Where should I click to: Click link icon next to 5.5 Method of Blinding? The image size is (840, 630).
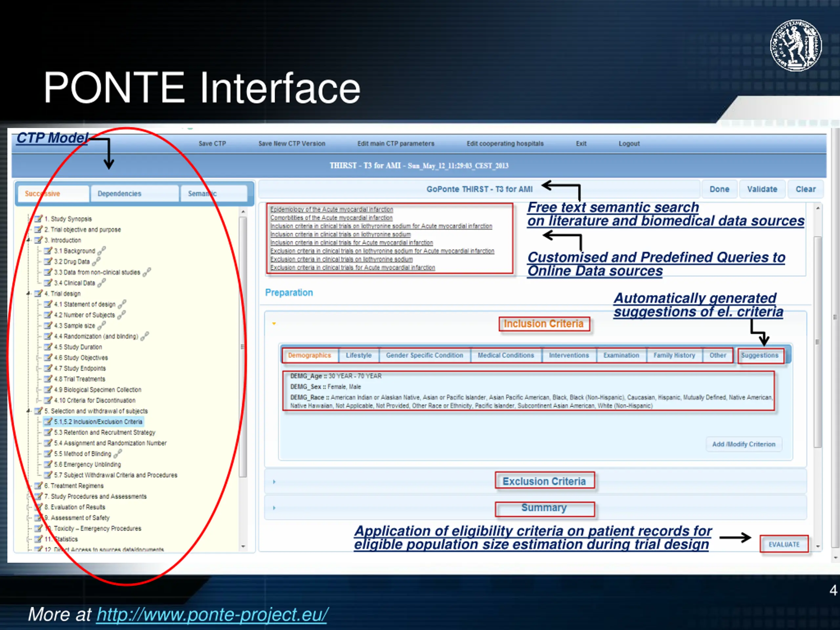118,453
